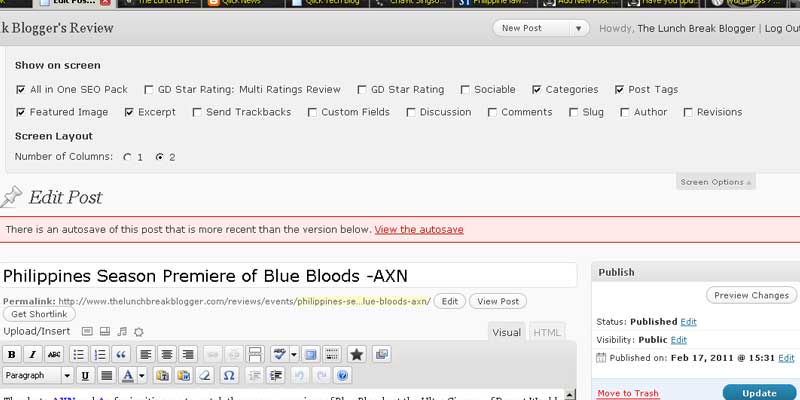
Task: Open the Paragraph format dropdown
Action: click(38, 376)
